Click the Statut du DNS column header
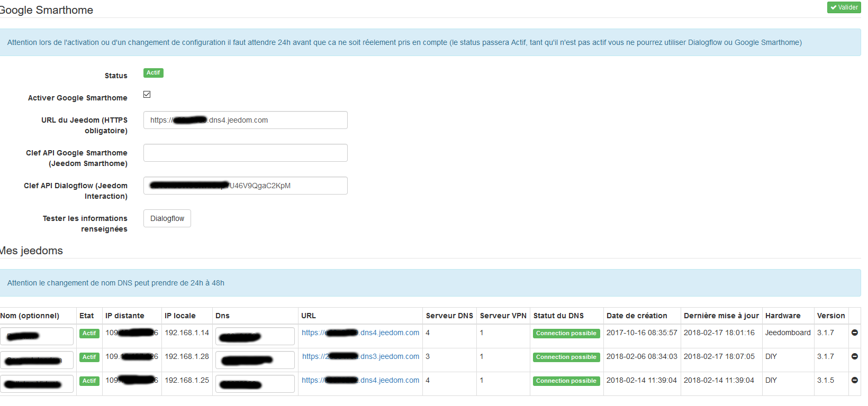Viewport: 868px width, 406px height. point(558,316)
